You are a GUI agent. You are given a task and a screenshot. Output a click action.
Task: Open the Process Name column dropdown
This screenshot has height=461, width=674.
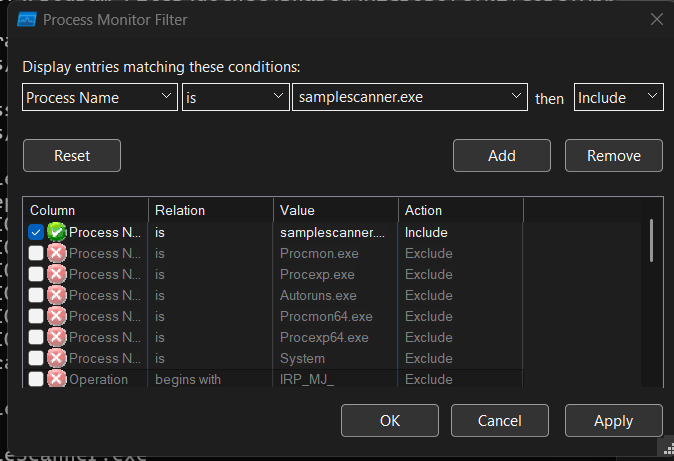coord(99,97)
